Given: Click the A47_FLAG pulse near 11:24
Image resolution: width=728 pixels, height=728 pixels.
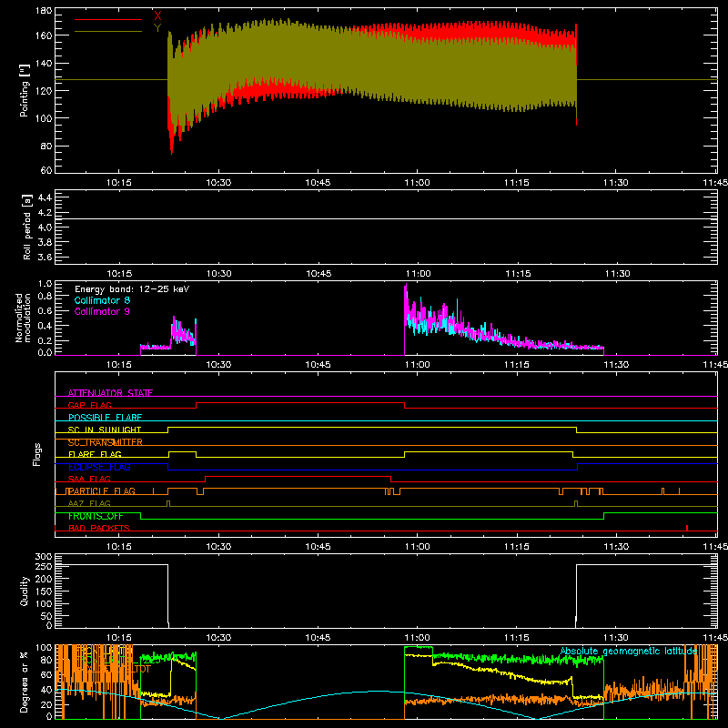Looking at the screenshot, I should (576, 504).
